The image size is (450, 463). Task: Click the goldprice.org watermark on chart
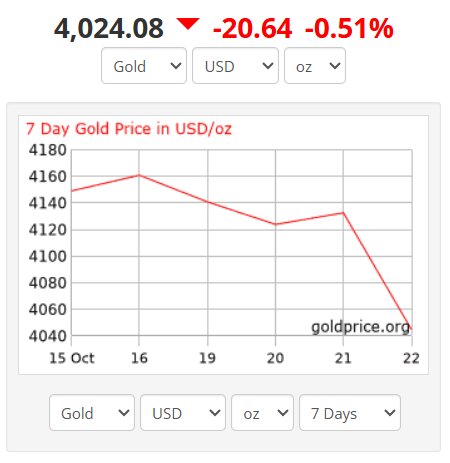(360, 327)
